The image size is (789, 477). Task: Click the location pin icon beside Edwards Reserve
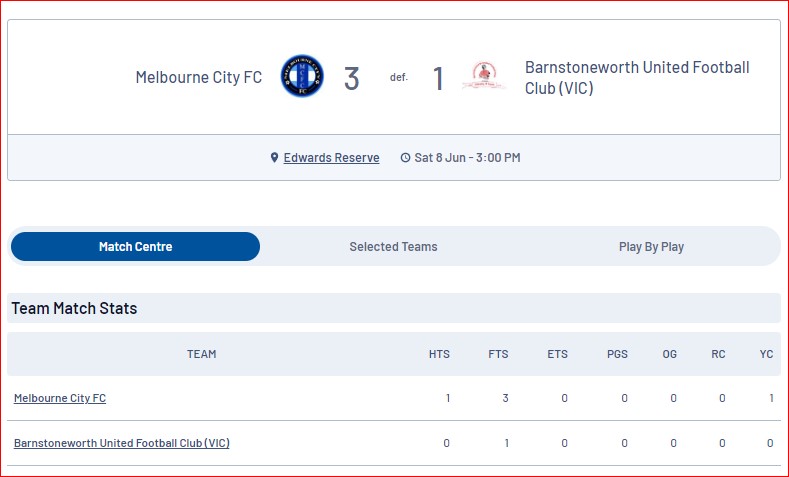pyautogui.click(x=274, y=157)
